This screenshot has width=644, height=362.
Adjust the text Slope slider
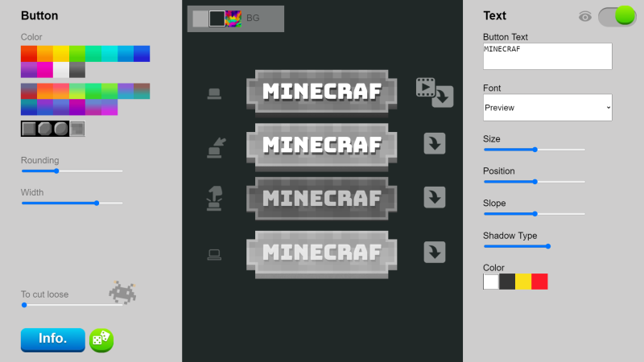click(535, 214)
